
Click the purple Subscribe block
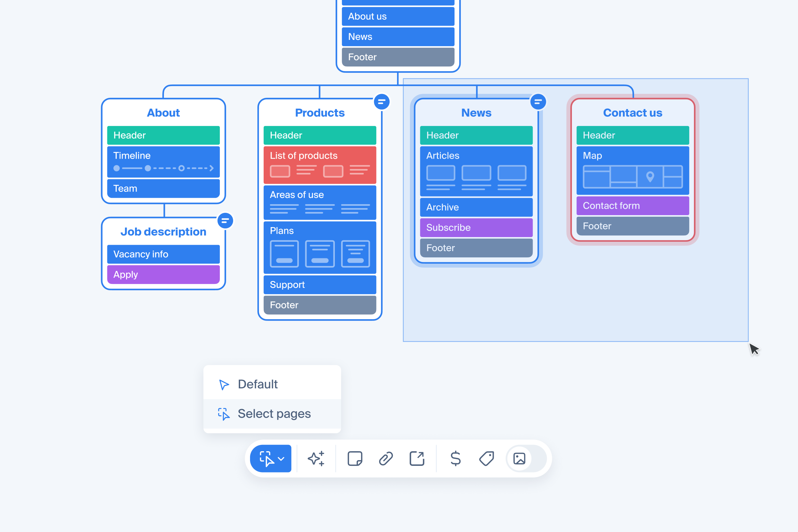pos(476,228)
